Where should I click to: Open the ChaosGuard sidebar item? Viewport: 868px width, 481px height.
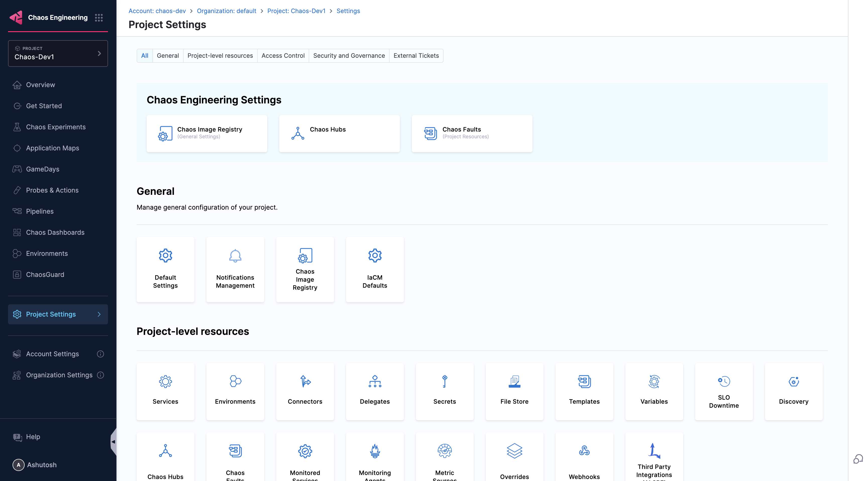pyautogui.click(x=45, y=275)
